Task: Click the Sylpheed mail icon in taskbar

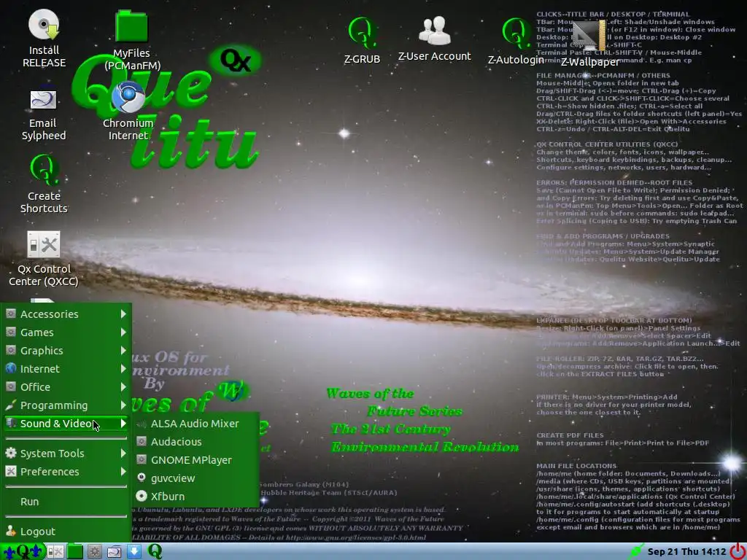Action: (114, 551)
